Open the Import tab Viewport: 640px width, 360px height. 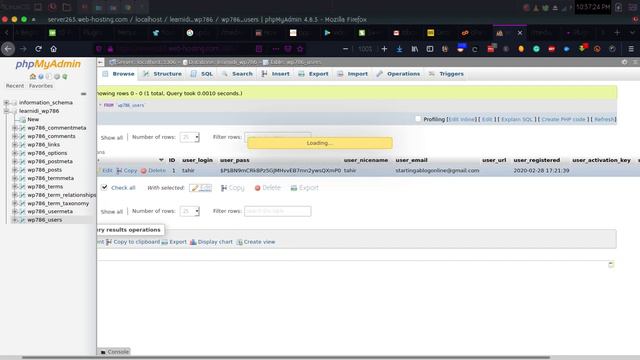coord(353,74)
